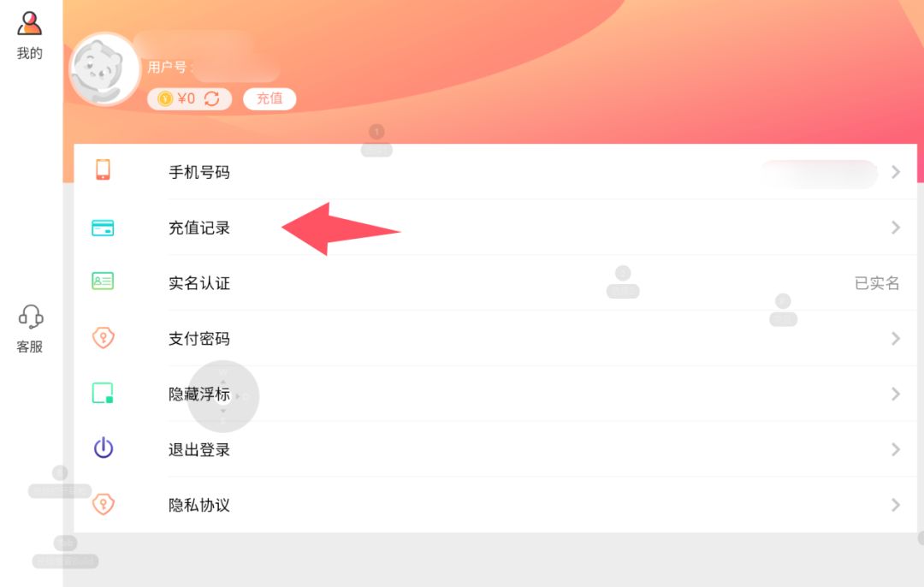The image size is (924, 587).
Task: Expand the 手机号码 row chevron
Action: coord(896,172)
